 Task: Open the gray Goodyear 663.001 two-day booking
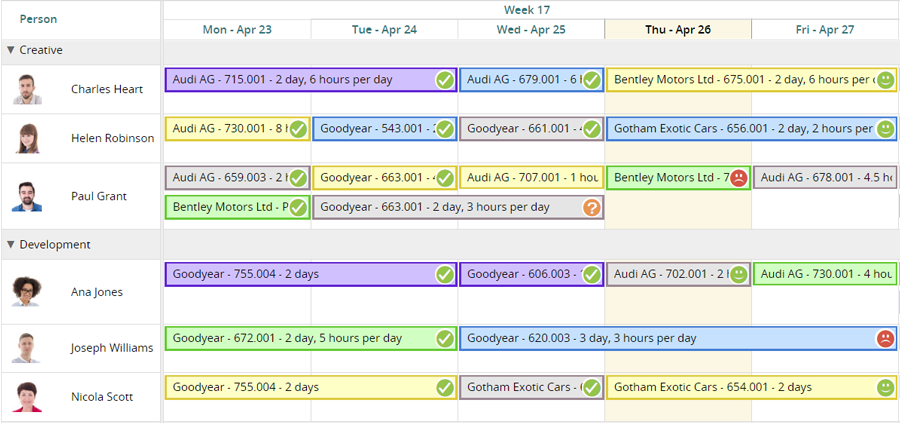pyautogui.click(x=458, y=207)
